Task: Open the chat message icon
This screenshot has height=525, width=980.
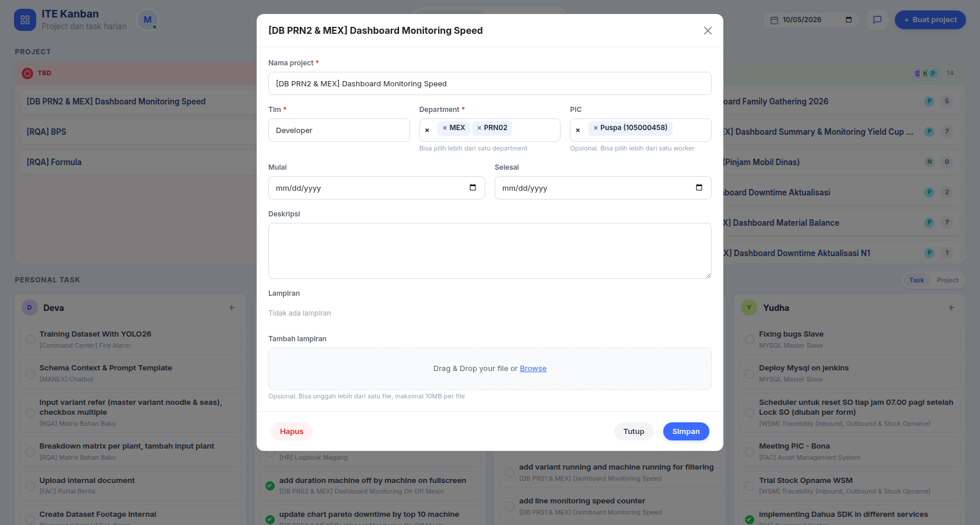Action: 877,20
